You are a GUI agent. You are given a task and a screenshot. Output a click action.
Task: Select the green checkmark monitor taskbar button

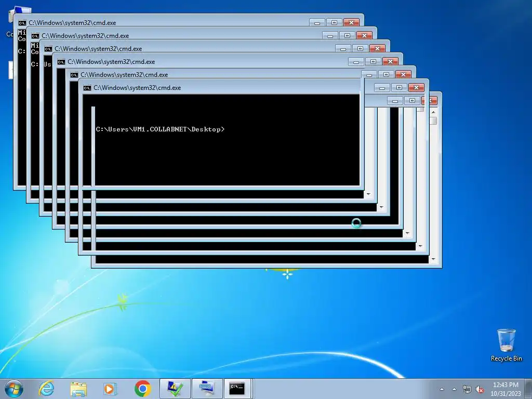175,389
